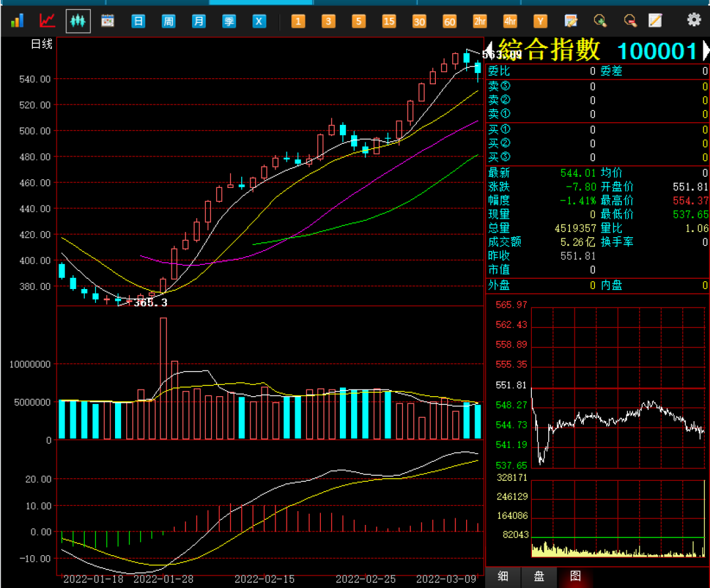Viewport: 710px width, 588px height.
Task: Open settings gear
Action: click(694, 20)
